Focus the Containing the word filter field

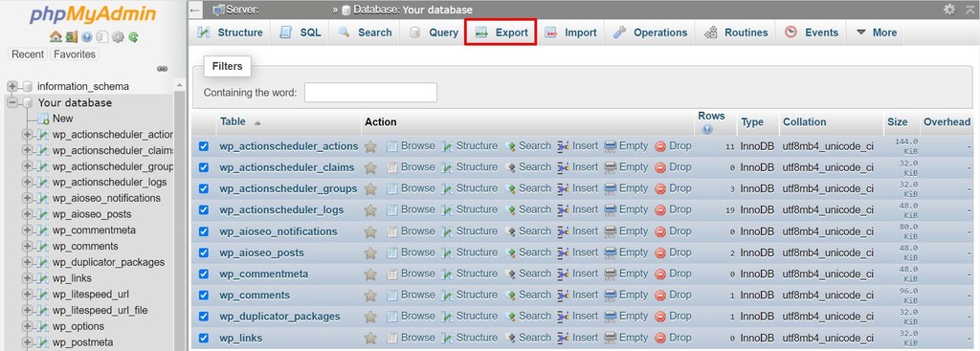pos(370,93)
